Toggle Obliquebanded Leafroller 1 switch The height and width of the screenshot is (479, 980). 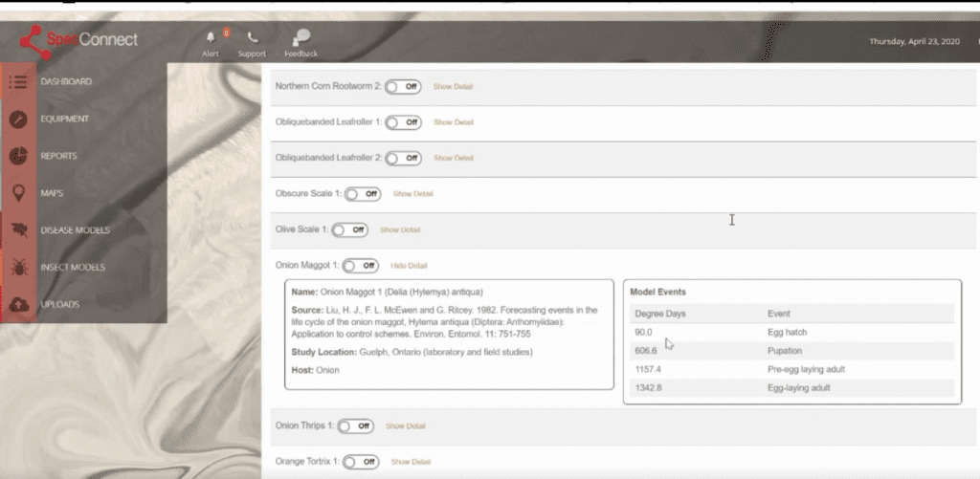[403, 122]
